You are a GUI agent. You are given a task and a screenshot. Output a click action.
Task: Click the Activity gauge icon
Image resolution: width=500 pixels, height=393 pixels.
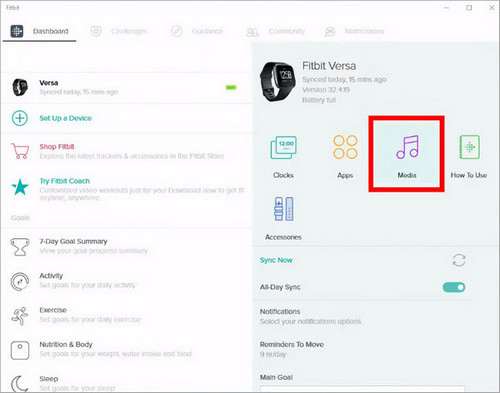[20, 281]
